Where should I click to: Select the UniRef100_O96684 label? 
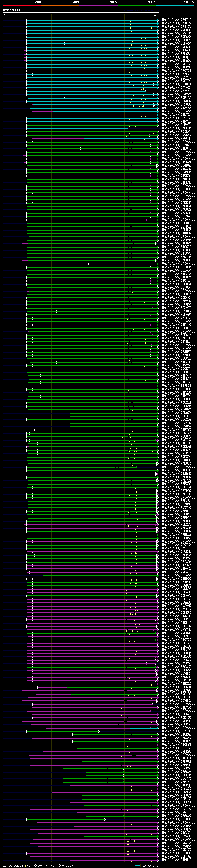click(176, 687)
